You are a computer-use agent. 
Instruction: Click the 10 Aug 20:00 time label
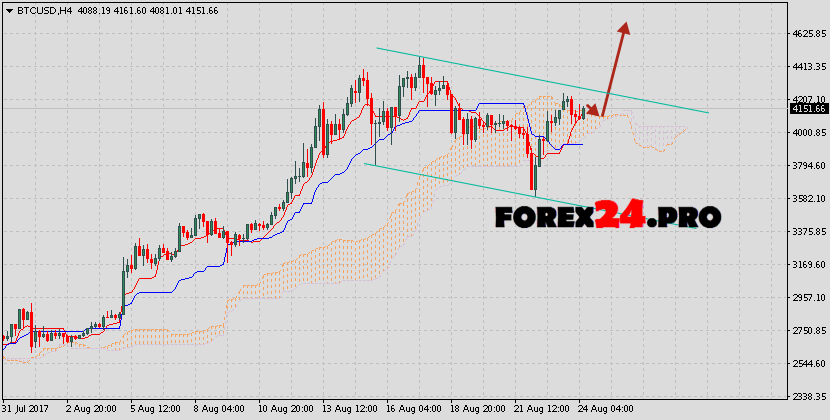(285, 410)
